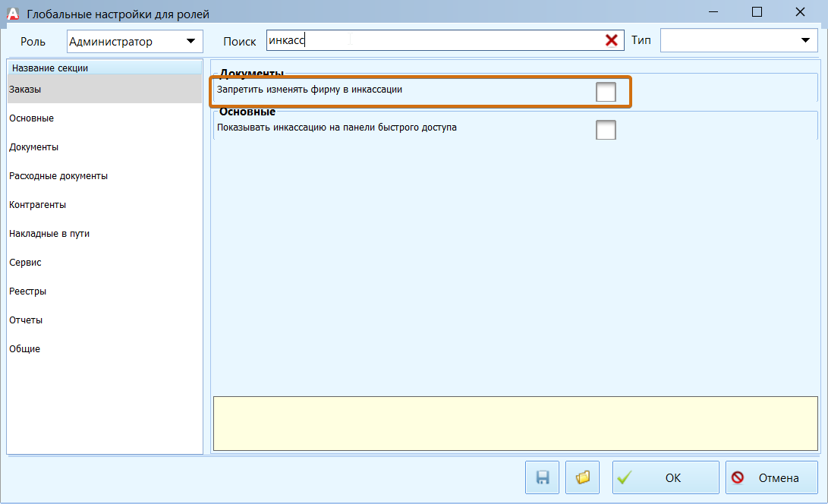Toggle 'Показывать инкассацию на панели быстрого доступа' checkbox
828x504 pixels.
click(x=606, y=130)
